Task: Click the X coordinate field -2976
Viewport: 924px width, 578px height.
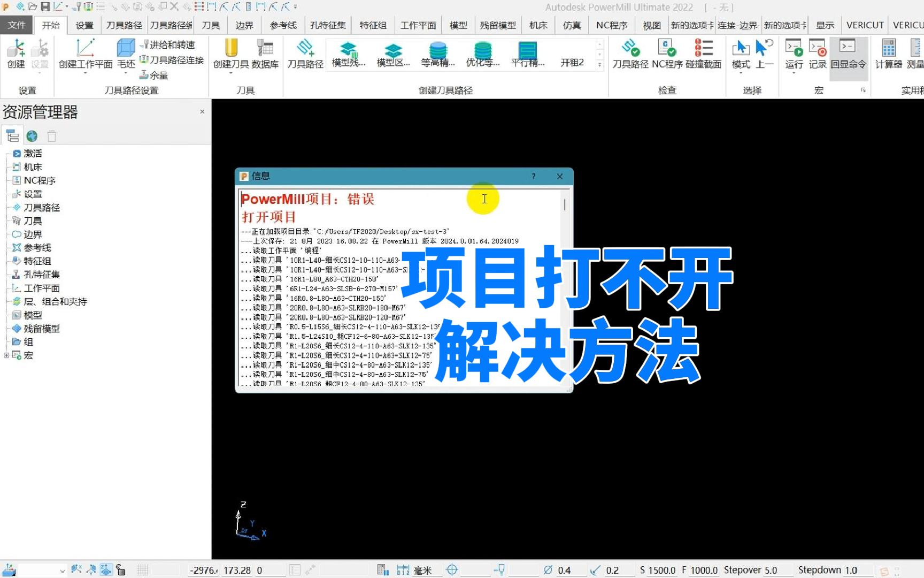Action: click(203, 571)
